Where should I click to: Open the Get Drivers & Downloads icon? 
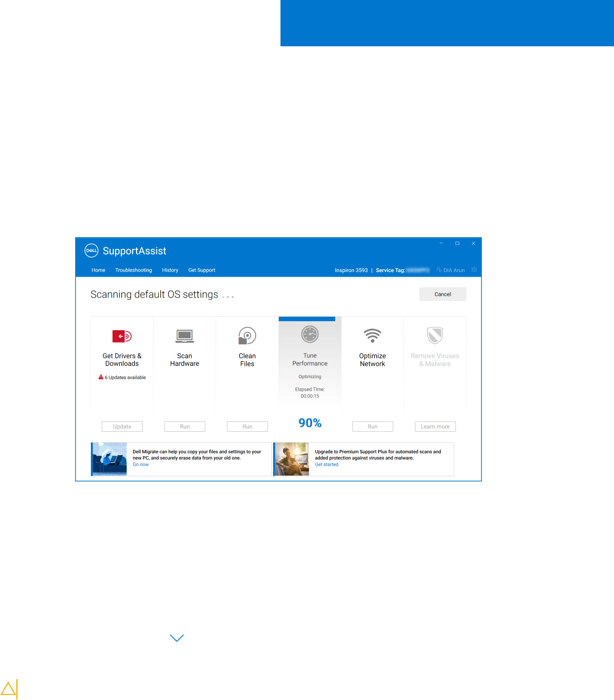tap(122, 336)
